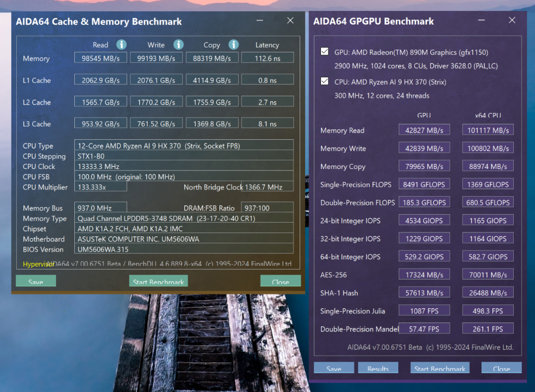Click the L1 Cache Read value 2062.9 GB/s
The width and height of the screenshot is (535, 392).
click(101, 80)
